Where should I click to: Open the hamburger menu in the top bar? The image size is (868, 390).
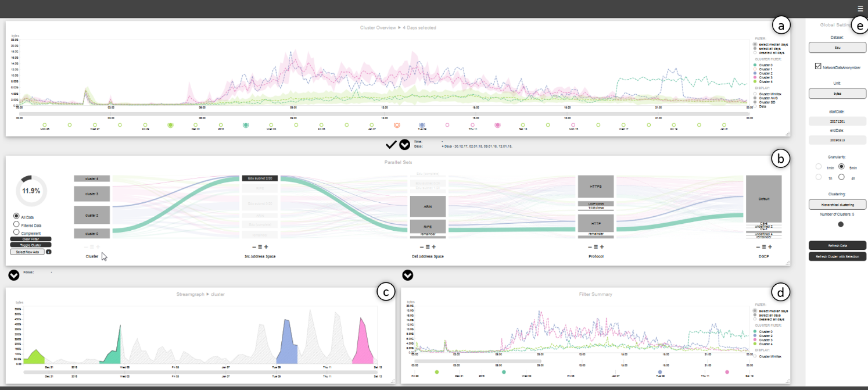coord(860,8)
